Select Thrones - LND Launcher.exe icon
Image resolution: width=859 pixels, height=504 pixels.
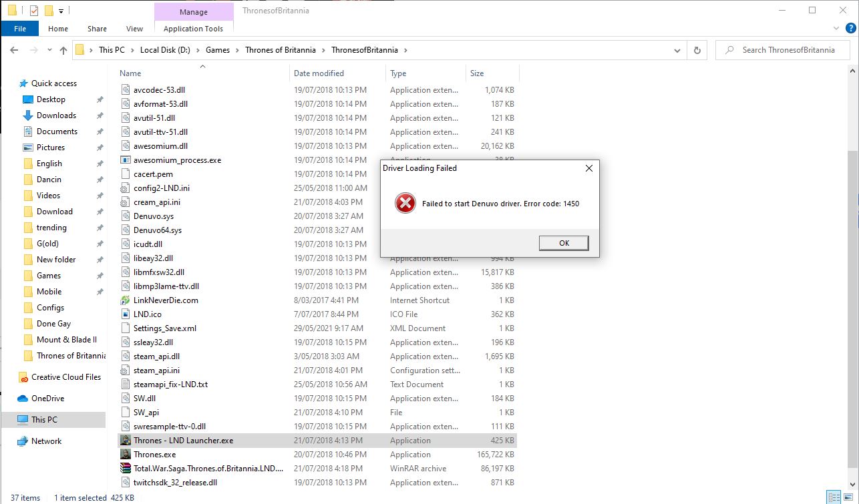pos(125,441)
